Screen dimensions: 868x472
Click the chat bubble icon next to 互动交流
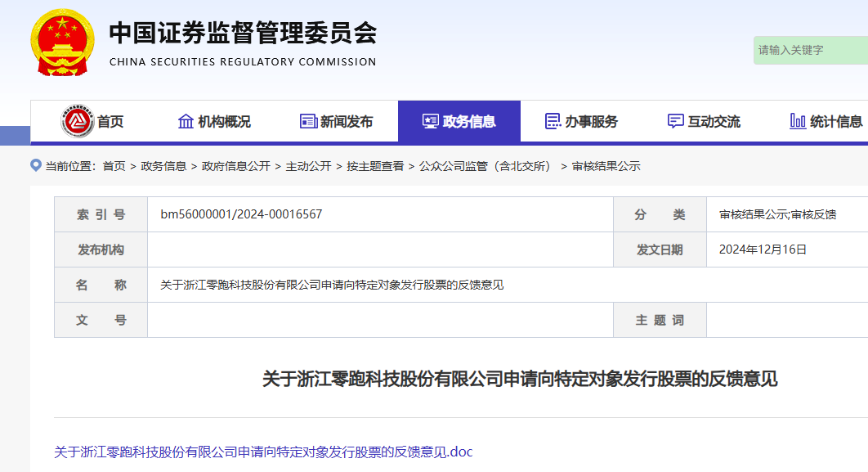[675, 121]
